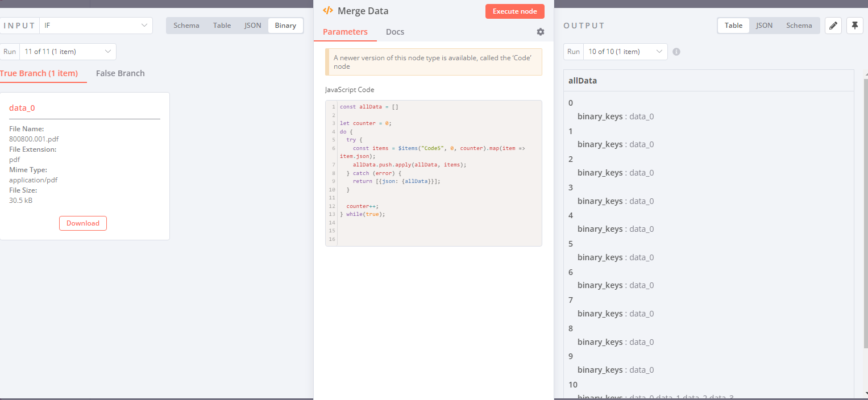Click the Merge Data code node icon

327,11
